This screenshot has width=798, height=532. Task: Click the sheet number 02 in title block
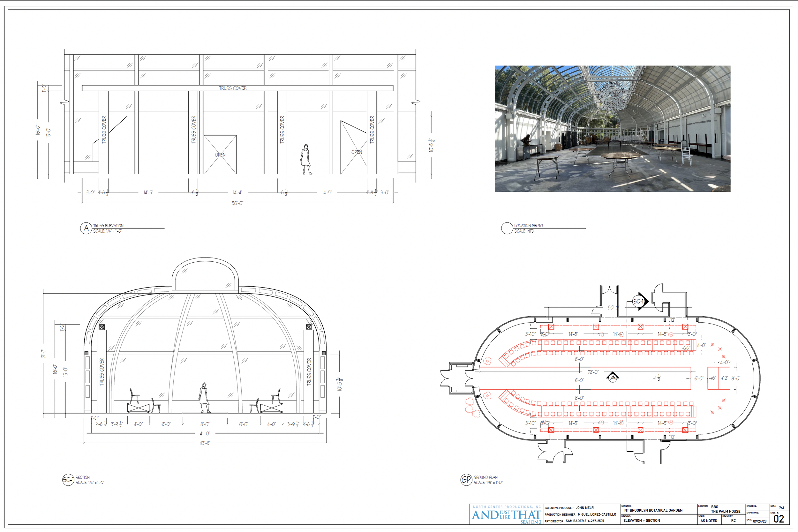[x=779, y=519]
